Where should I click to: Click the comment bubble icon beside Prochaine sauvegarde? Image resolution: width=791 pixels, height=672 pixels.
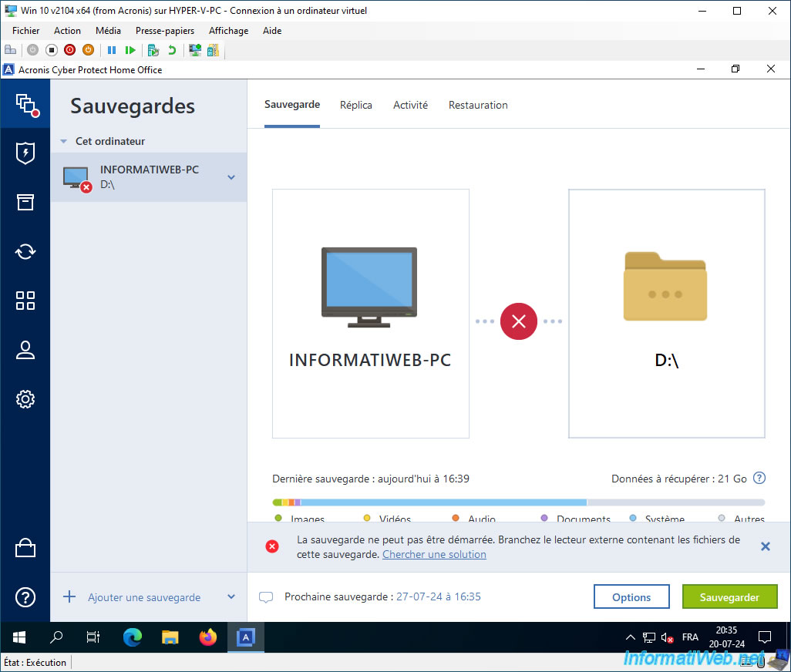tap(266, 597)
